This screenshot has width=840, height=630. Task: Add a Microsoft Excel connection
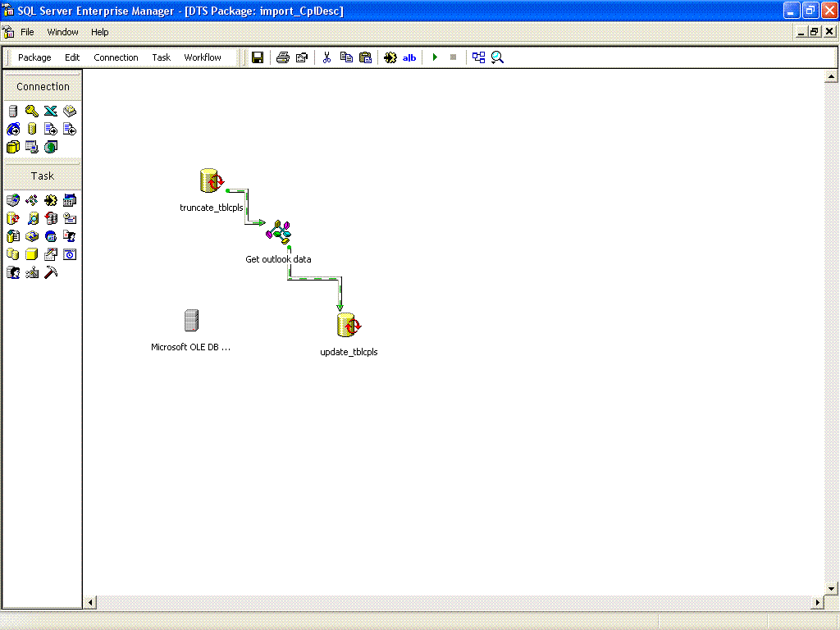[51, 111]
